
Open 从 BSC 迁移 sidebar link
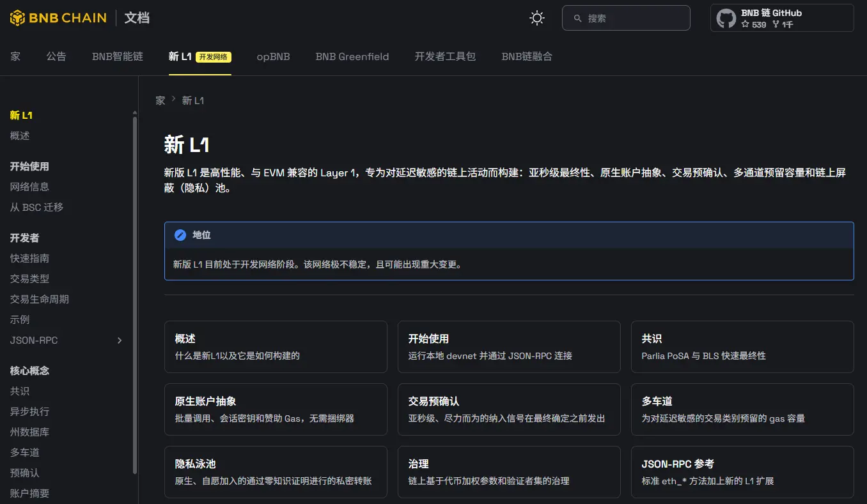tap(36, 207)
